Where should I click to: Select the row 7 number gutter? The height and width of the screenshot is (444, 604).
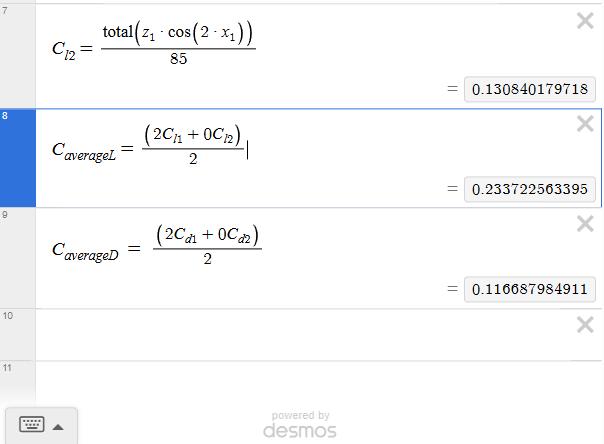[x=17, y=55]
